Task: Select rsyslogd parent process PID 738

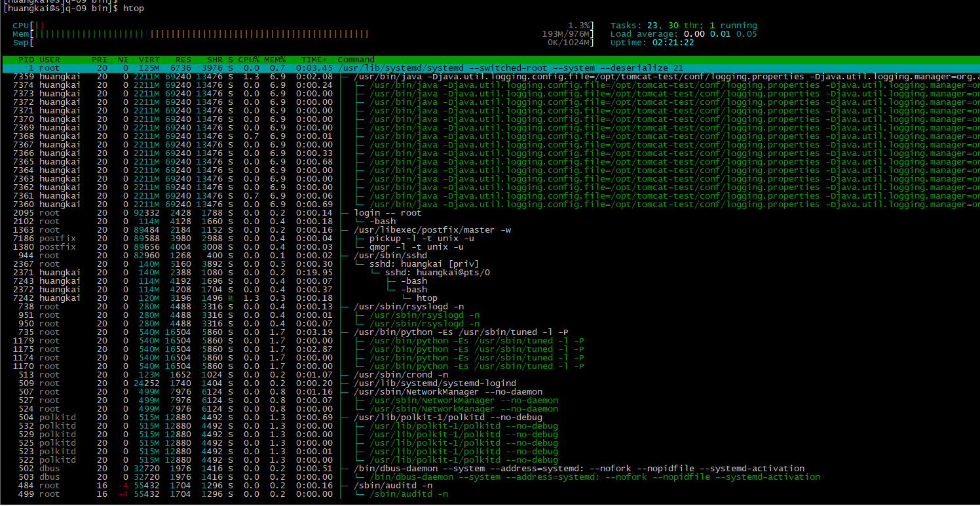Action: 490,307
